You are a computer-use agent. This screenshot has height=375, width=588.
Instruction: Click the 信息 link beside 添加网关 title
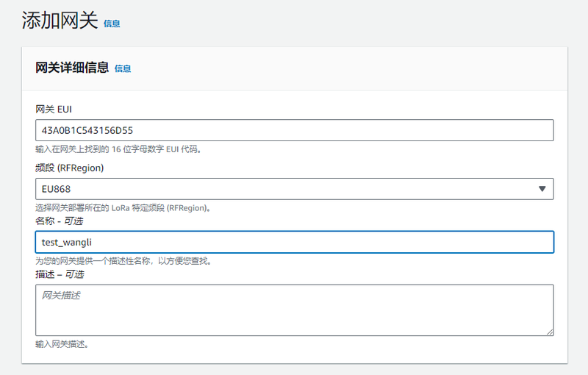pos(112,24)
